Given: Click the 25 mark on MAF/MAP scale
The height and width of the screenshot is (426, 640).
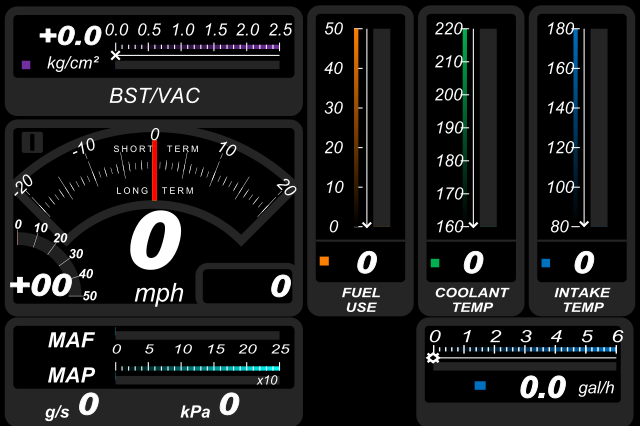Looking at the screenshot, I should (280, 349).
